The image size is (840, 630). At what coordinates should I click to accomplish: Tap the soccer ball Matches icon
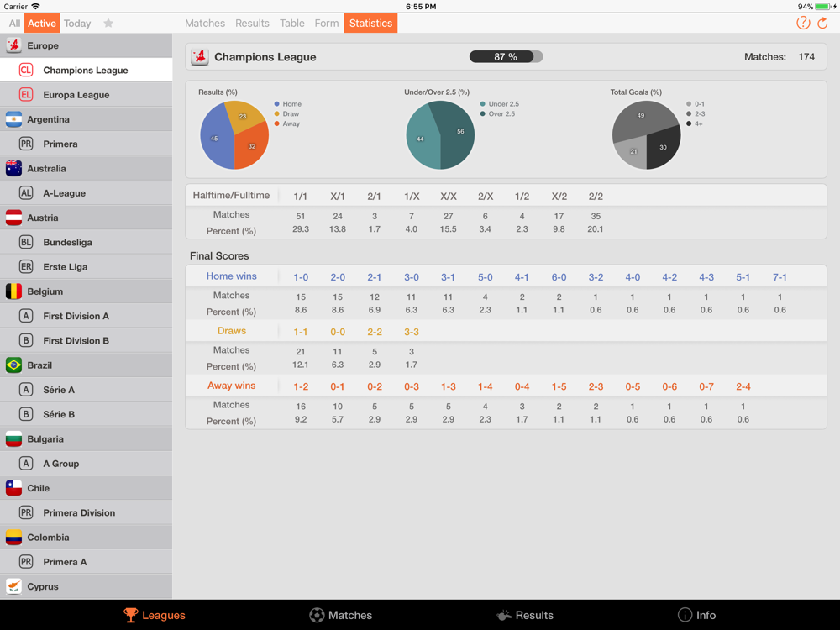317,615
